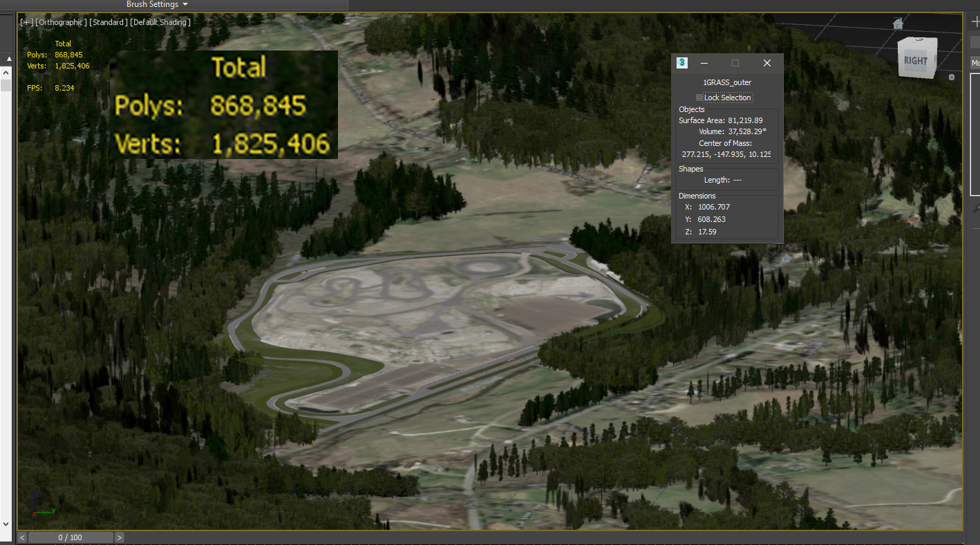980x545 pixels.
Task: Click Center of Mass coordinates 277.215, -147.935
Action: (726, 154)
